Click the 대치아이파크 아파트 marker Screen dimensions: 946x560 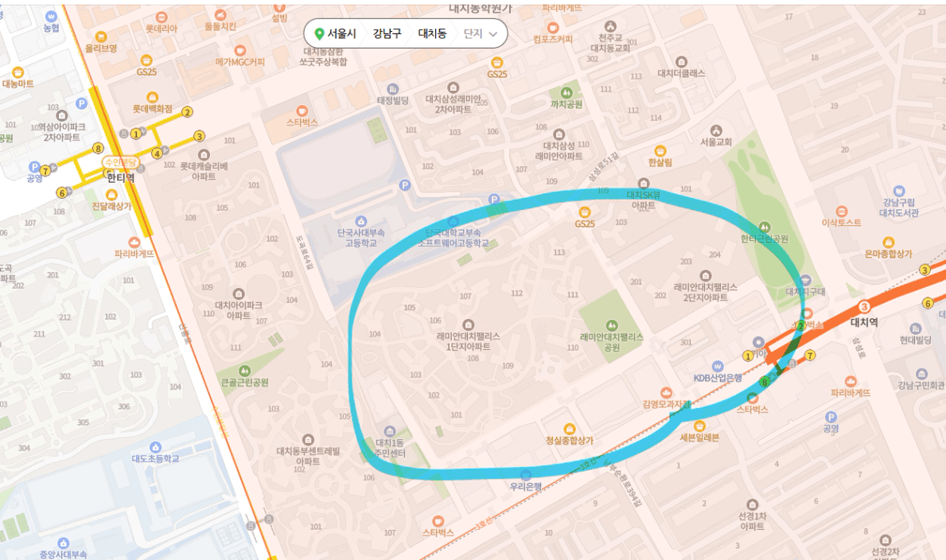239,294
